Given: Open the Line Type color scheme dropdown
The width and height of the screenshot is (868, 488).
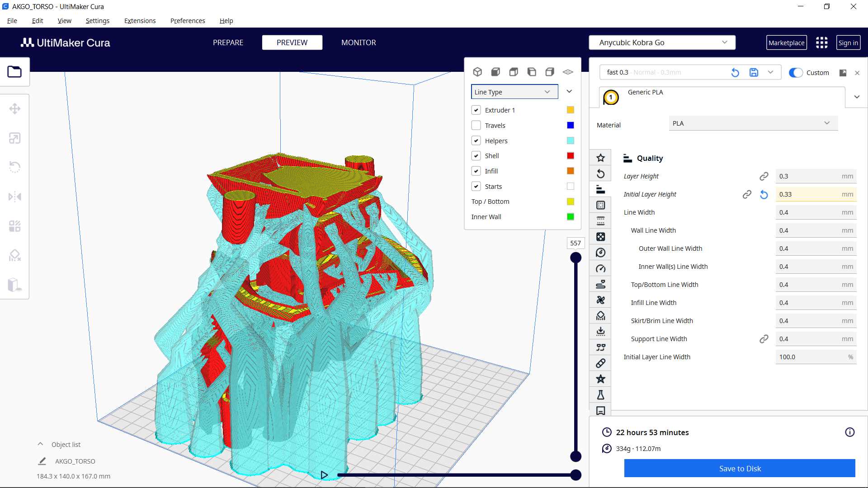Looking at the screenshot, I should click(x=514, y=91).
